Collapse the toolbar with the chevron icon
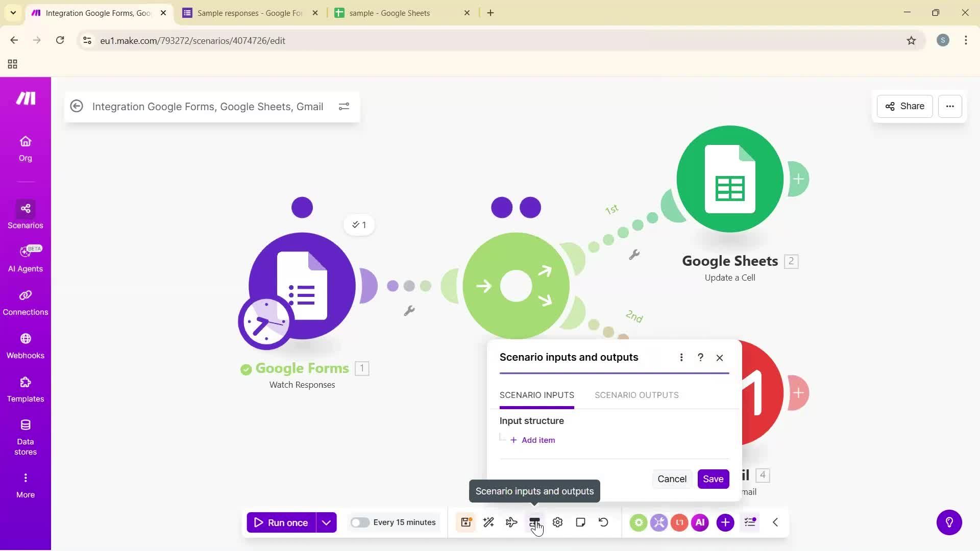Screen dimensions: 980x551 pos(775,522)
